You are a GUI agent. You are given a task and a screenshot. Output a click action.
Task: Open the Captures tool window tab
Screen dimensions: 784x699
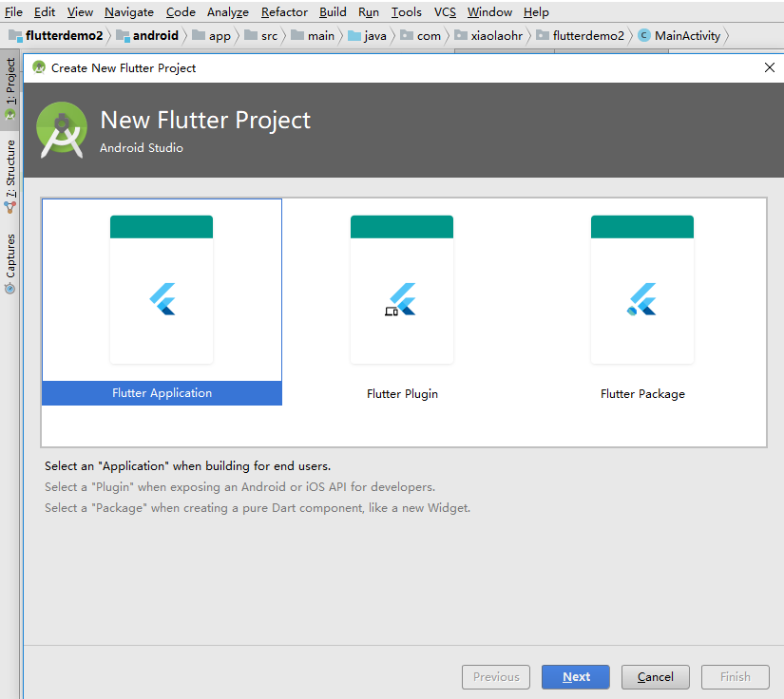click(10, 263)
